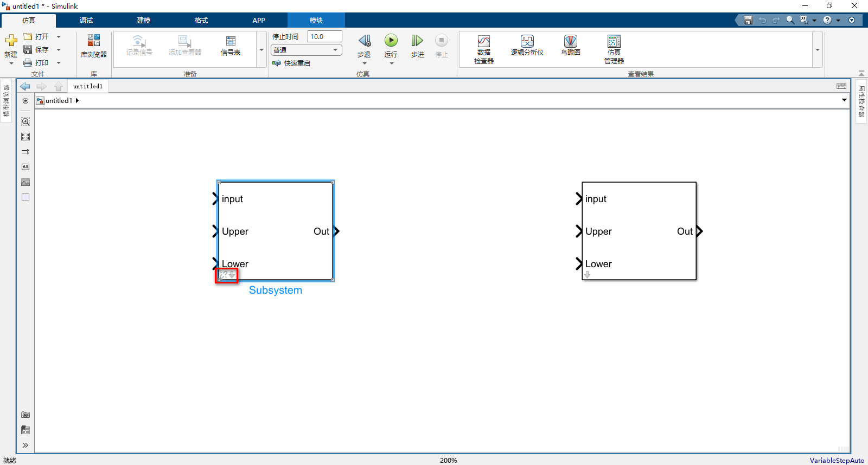Viewport: 868px width, 465px height.
Task: Click look-inside arrow on right block
Action: point(588,275)
